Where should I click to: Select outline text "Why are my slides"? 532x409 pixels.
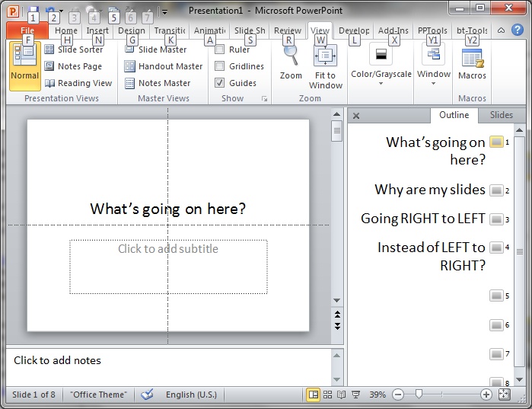click(430, 190)
